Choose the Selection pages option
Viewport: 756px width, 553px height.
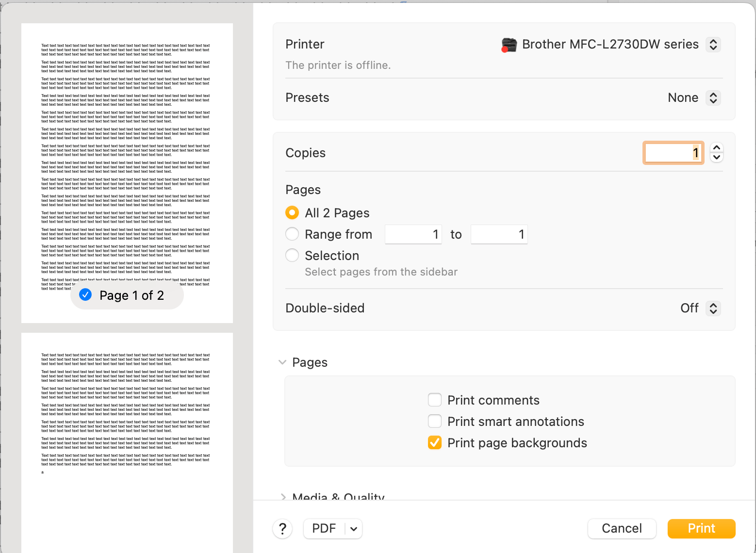click(292, 255)
